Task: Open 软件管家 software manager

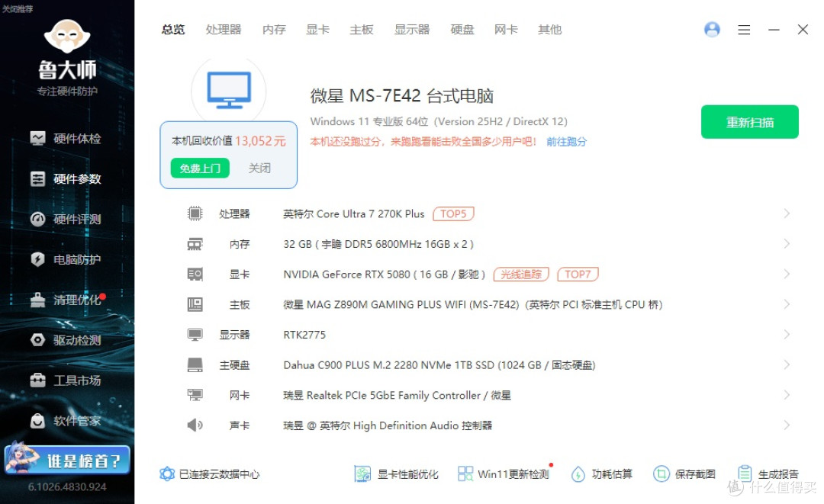Action: click(x=66, y=421)
